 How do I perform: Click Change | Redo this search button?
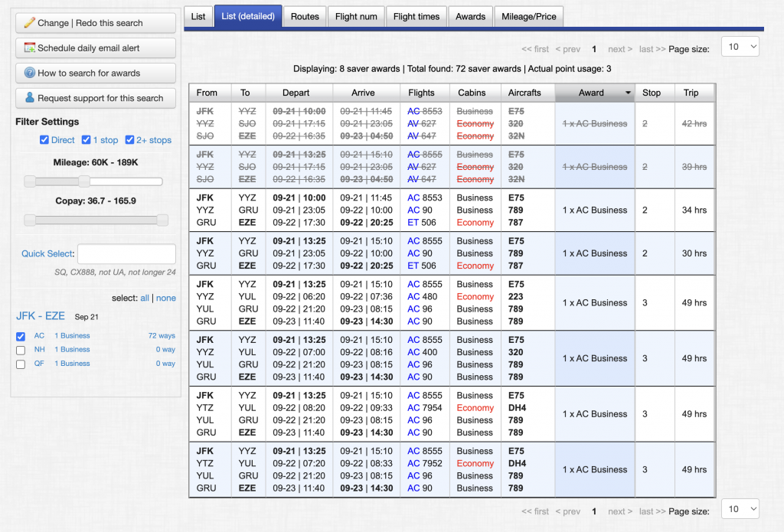point(96,23)
